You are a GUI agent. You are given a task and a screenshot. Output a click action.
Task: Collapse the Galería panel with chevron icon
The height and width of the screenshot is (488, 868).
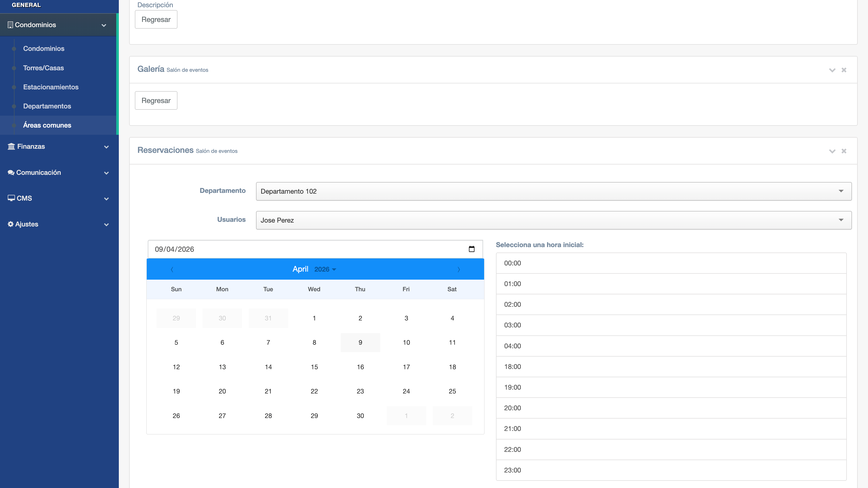click(x=832, y=70)
